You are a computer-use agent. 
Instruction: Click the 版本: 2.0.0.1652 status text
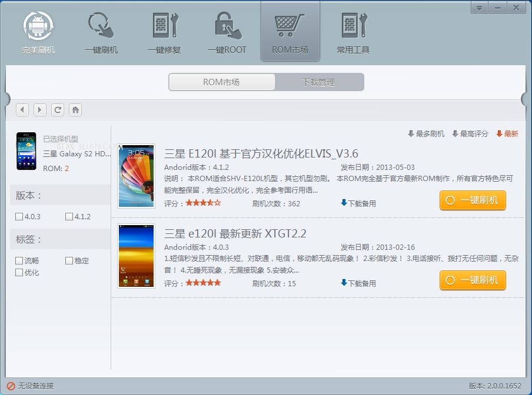495,386
